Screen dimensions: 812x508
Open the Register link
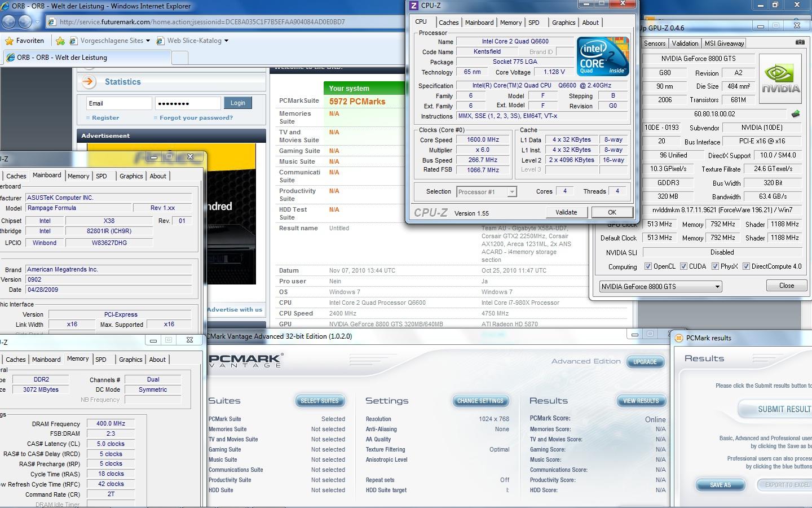105,118
